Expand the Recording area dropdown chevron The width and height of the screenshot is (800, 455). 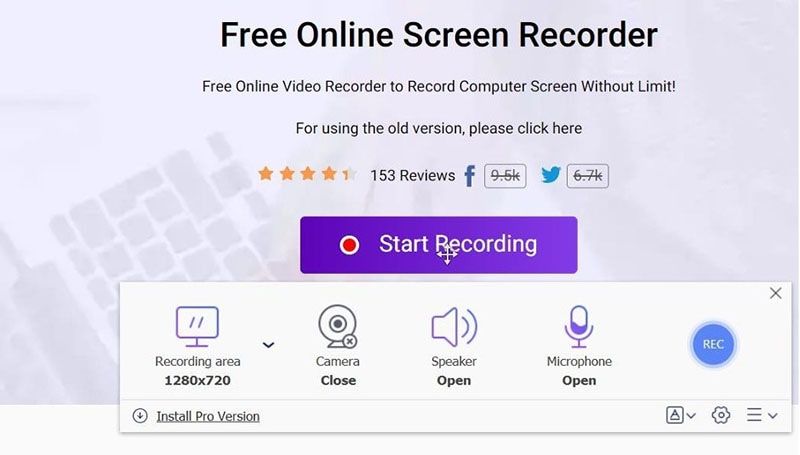268,345
